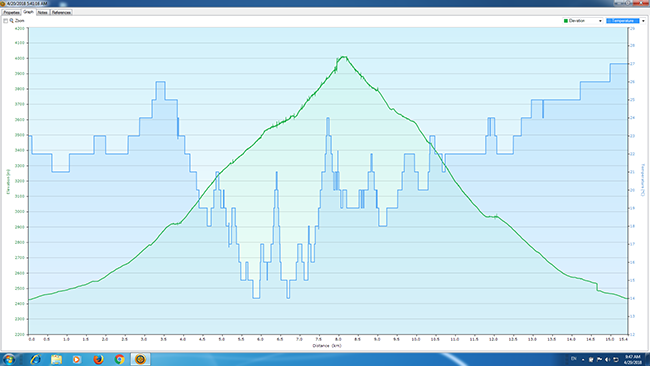
Task: Minimize the track window
Action: pyautogui.click(x=618, y=3)
